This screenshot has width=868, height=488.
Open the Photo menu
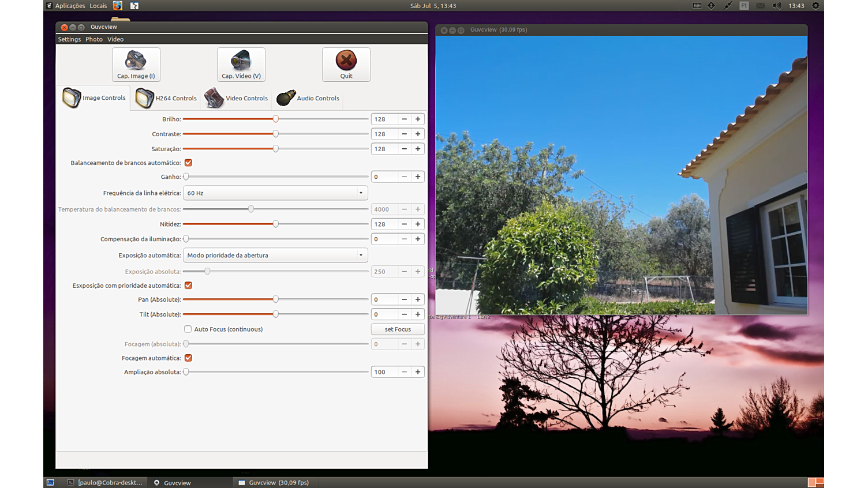[x=94, y=39]
